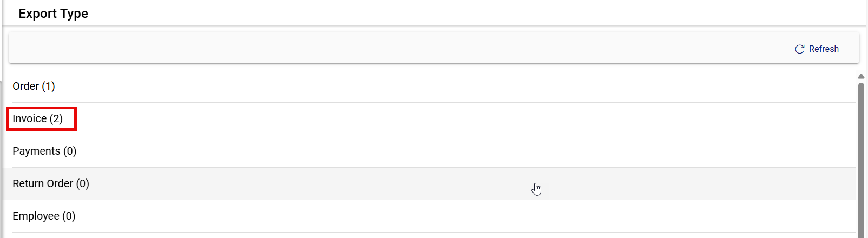Click the (0) count beside Return Order
868x238 pixels.
pos(83,184)
